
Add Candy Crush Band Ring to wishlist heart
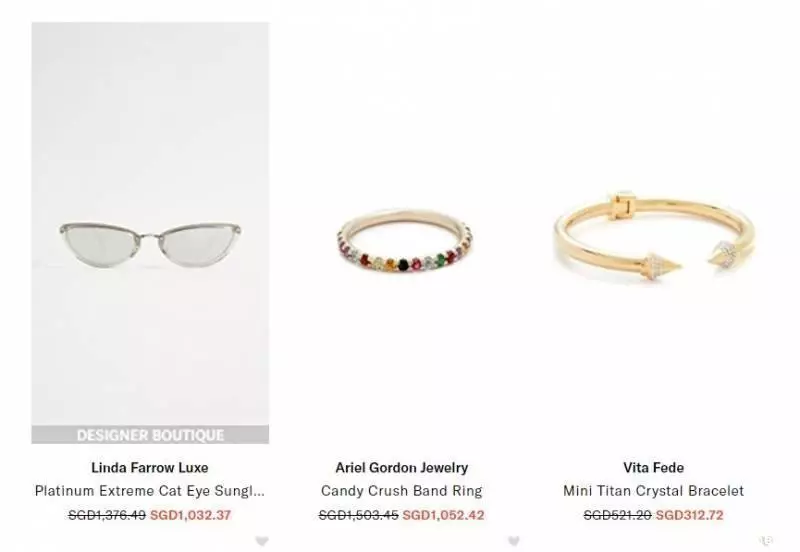tap(514, 541)
